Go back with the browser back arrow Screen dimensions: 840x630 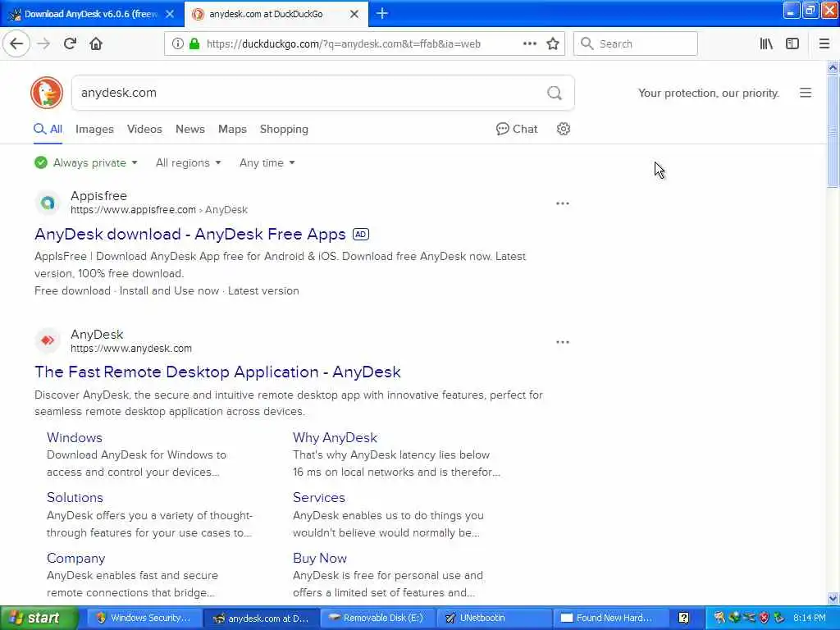tap(16, 43)
